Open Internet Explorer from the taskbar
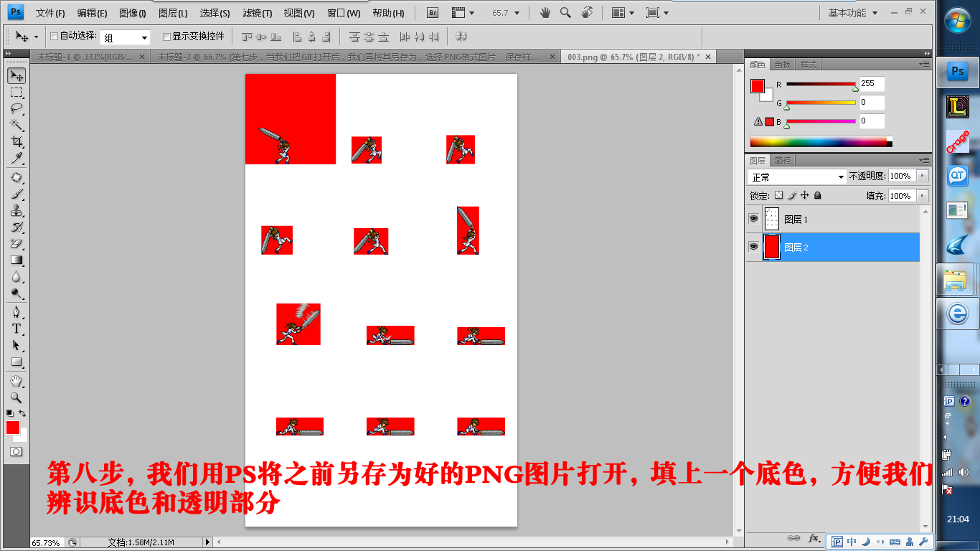The image size is (980, 551). (x=957, y=314)
